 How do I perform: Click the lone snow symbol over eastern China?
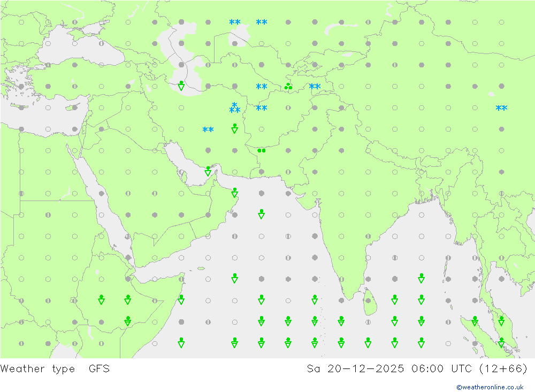pyautogui.click(x=502, y=108)
